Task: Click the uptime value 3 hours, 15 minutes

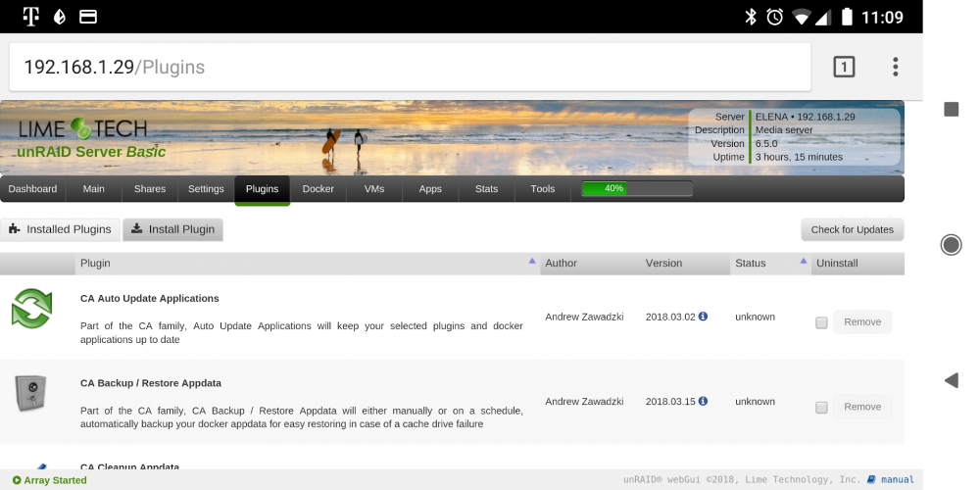Action: click(799, 157)
